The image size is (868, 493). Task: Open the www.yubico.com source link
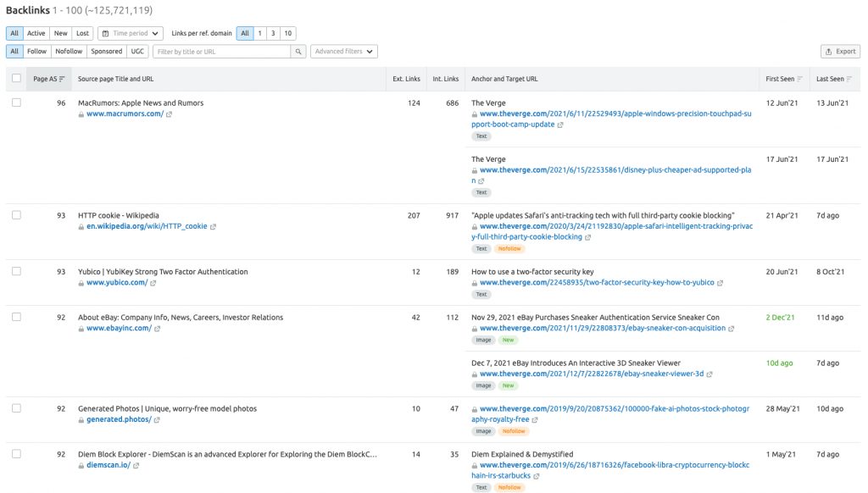[117, 283]
